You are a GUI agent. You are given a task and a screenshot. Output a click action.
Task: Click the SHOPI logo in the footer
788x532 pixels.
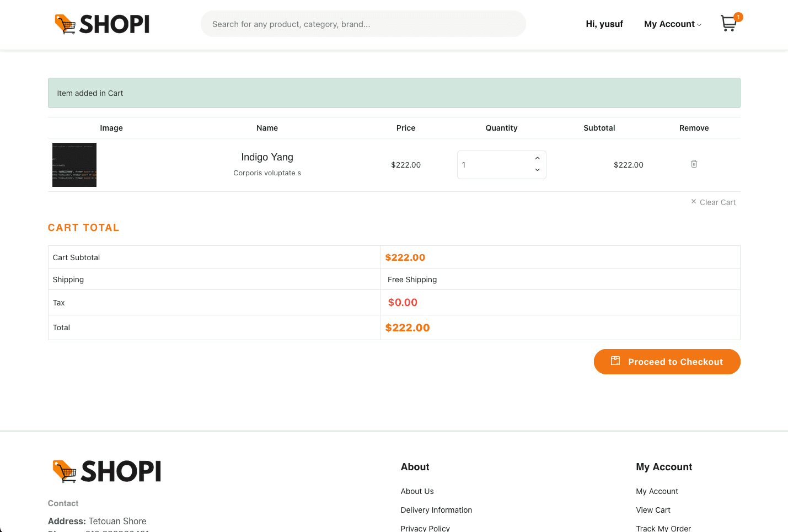point(107,471)
